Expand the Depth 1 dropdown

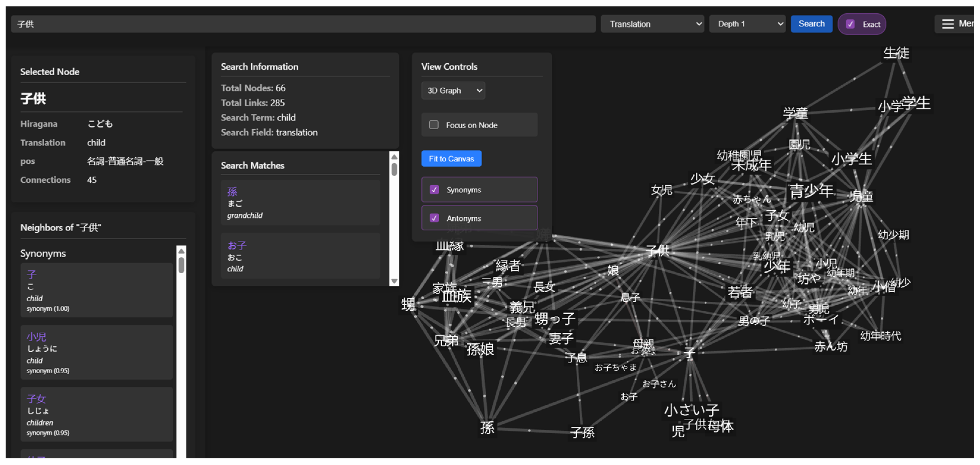747,24
